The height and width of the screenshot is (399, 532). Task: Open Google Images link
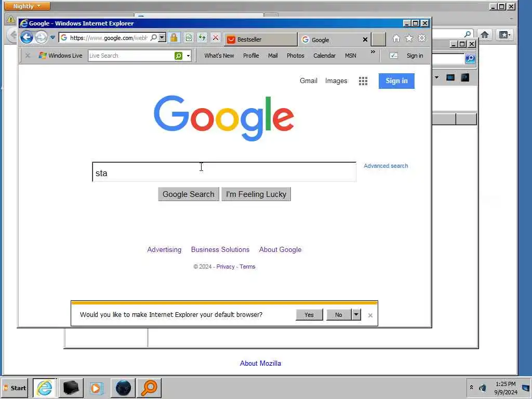pyautogui.click(x=336, y=81)
